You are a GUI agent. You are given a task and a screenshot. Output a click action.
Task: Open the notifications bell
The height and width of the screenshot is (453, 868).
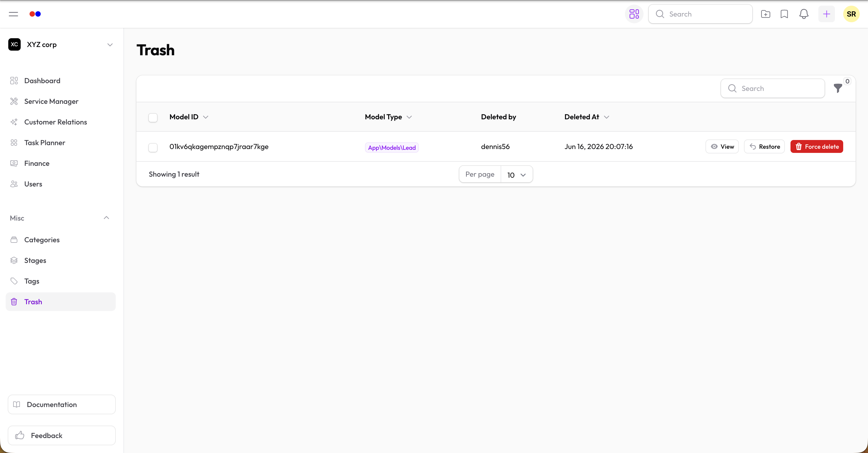click(x=804, y=14)
